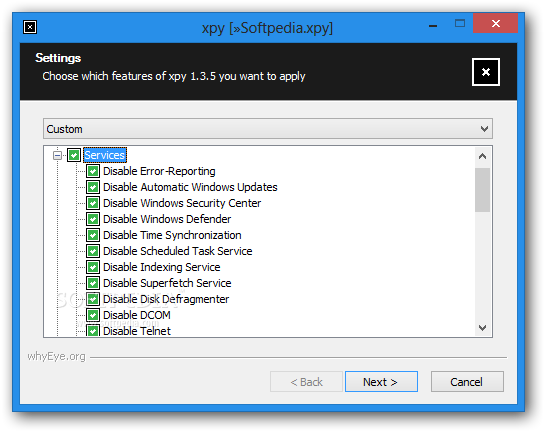Image resolution: width=545 pixels, height=432 pixels.
Task: Toggle Disable Windows Defender checkbox
Action: pos(93,219)
